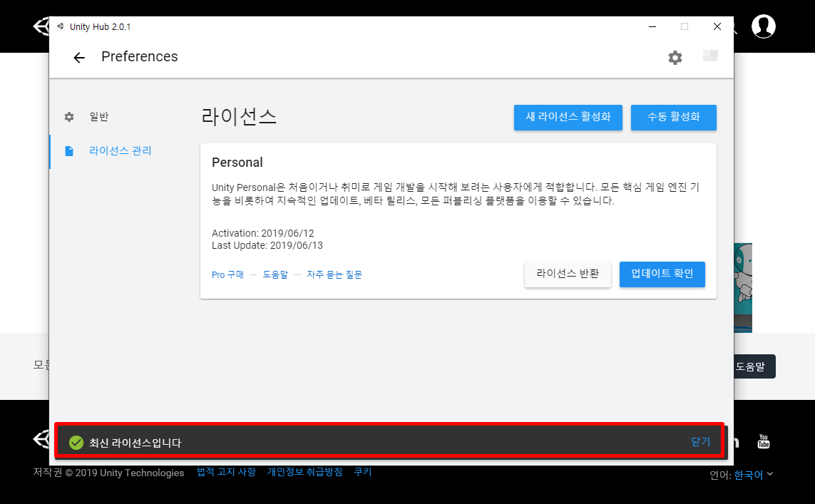Click the robot thumbnail on the web page
The height and width of the screenshot is (504, 815).
click(743, 288)
